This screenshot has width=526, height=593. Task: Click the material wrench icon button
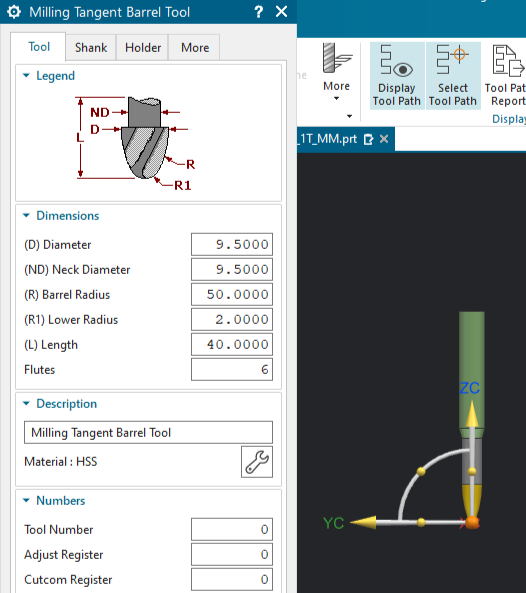[x=257, y=462]
